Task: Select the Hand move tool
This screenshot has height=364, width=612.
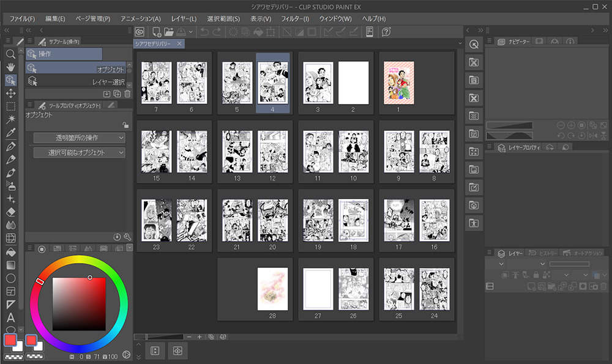Action: click(x=10, y=67)
